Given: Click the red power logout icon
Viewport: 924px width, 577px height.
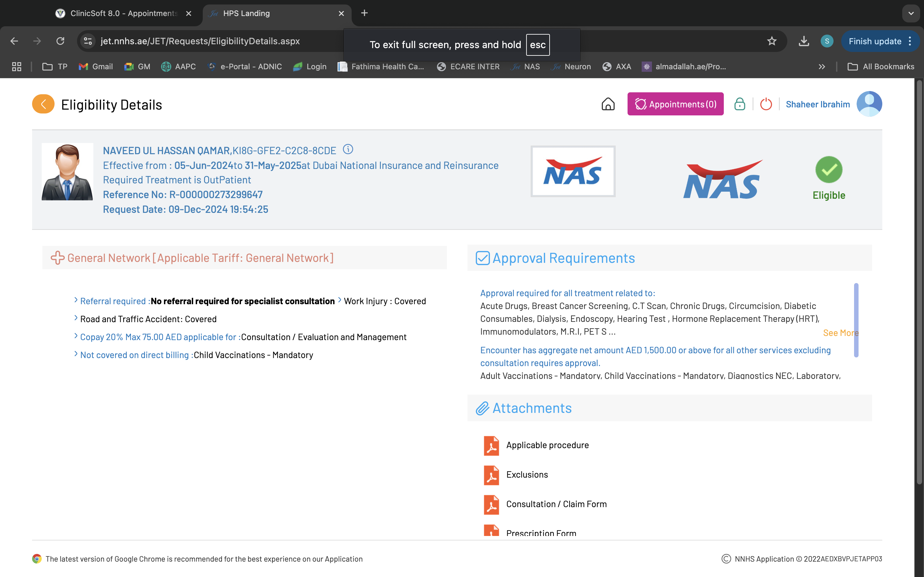Looking at the screenshot, I should [x=766, y=104].
